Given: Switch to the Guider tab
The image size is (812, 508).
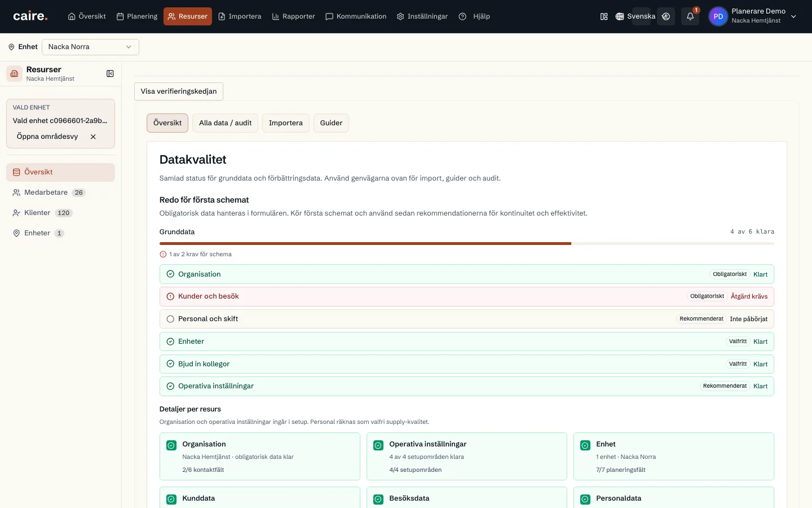Looking at the screenshot, I should click(x=331, y=123).
